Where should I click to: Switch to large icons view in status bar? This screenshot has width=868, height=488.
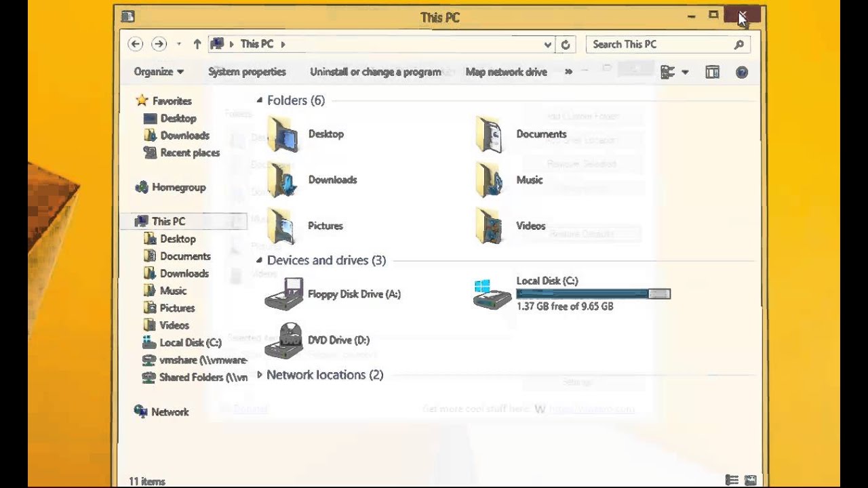(x=751, y=481)
